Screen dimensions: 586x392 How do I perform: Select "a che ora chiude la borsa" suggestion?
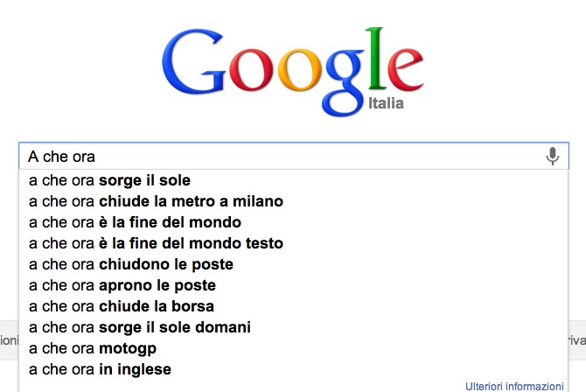(x=122, y=306)
